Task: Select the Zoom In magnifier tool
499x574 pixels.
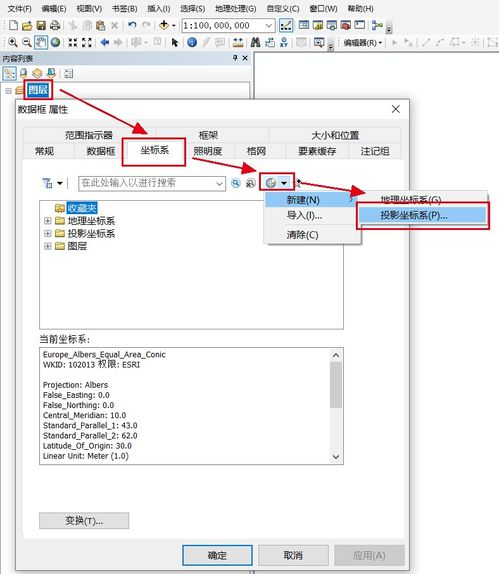Action: [12, 42]
